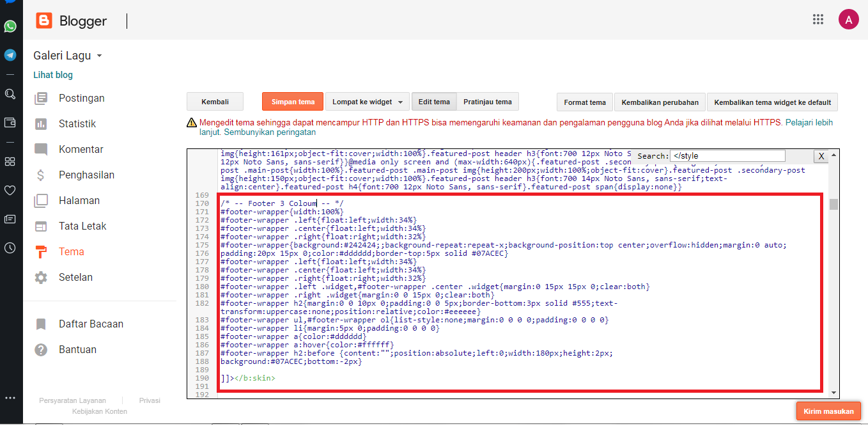
Task: Click the #footer-wrapper li margin line
Action: 330,328
